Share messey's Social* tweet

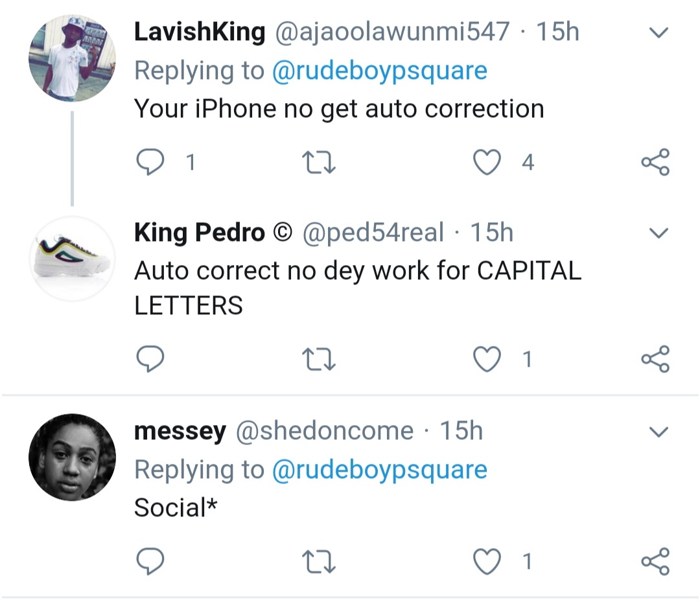point(655,561)
